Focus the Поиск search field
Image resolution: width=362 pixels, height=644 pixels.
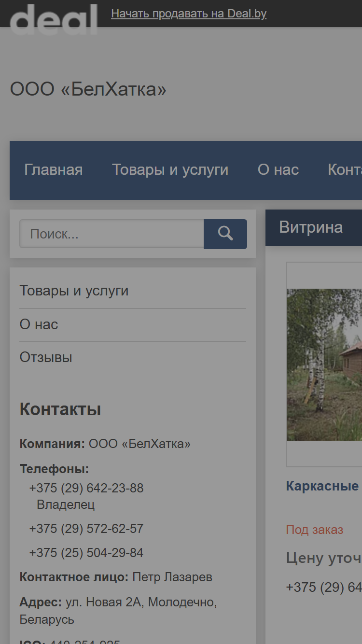[111, 234]
